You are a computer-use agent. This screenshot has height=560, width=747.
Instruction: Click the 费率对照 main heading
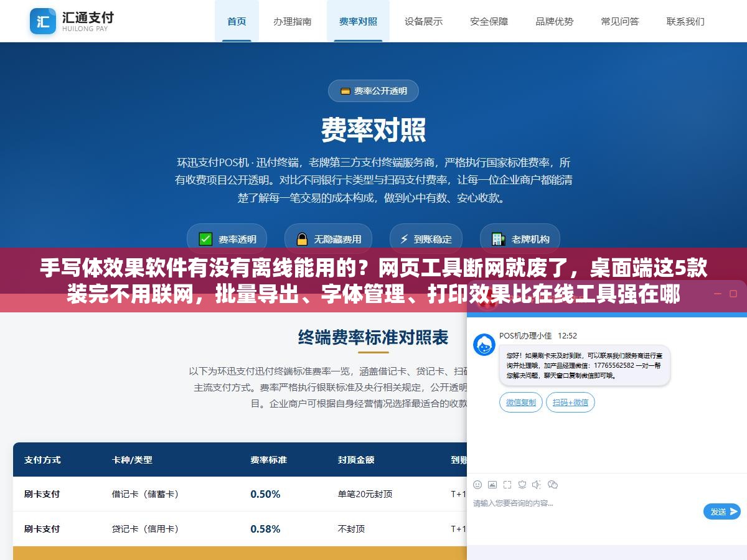click(x=374, y=130)
